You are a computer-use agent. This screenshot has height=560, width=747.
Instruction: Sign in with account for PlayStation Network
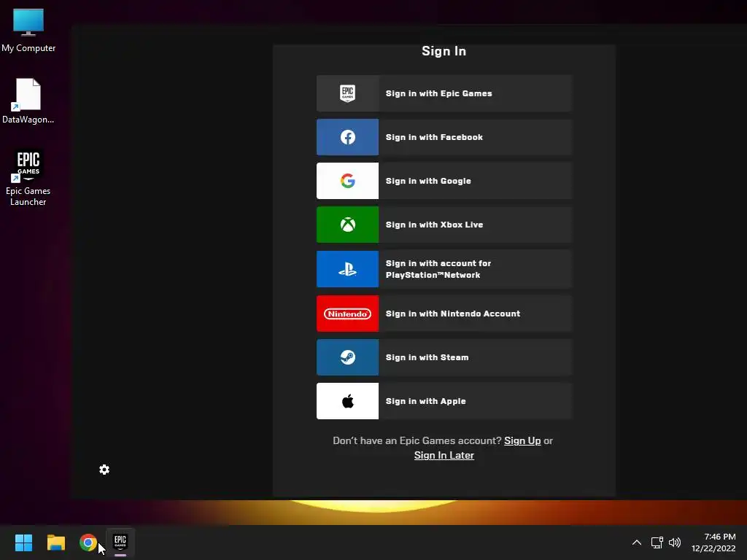[444, 269]
